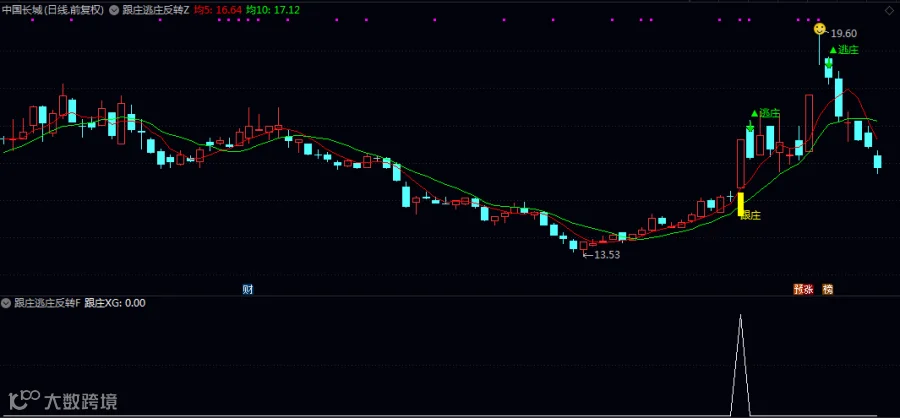Viewport: 900px width, 418px height.
Task: Click the diamond icon in the top-right corner
Action: pyautogui.click(x=889, y=10)
